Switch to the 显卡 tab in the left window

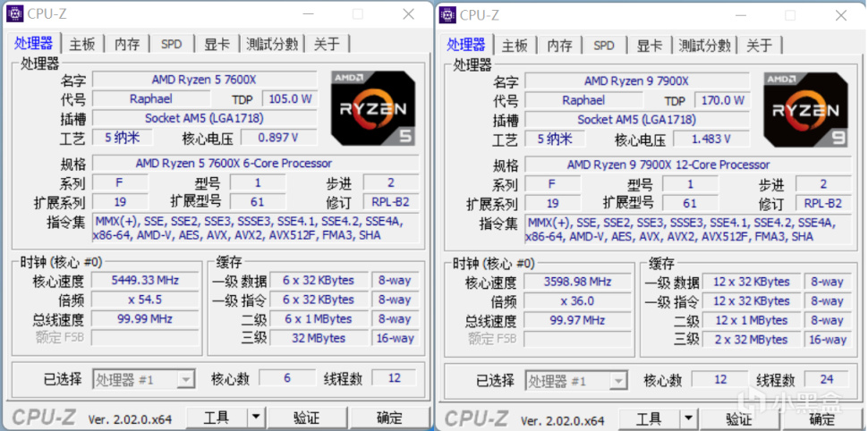pos(217,44)
